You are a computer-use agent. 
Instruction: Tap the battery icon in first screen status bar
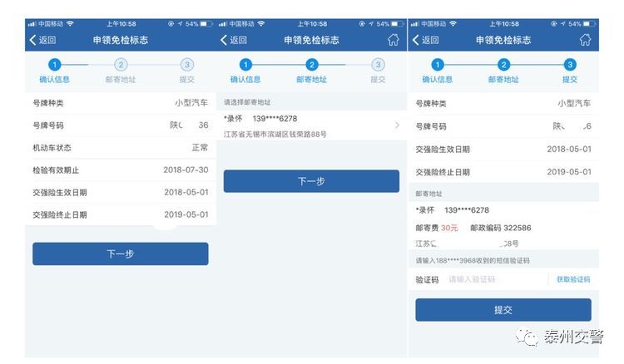coord(206,24)
